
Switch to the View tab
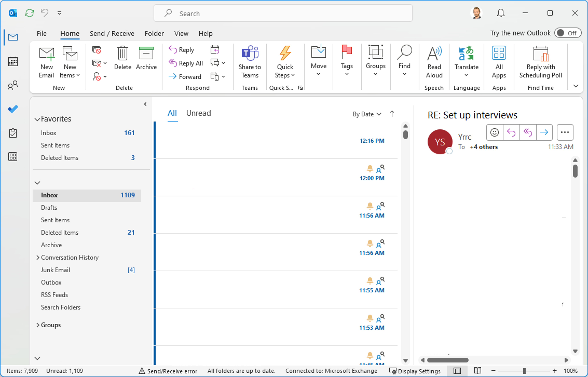181,33
